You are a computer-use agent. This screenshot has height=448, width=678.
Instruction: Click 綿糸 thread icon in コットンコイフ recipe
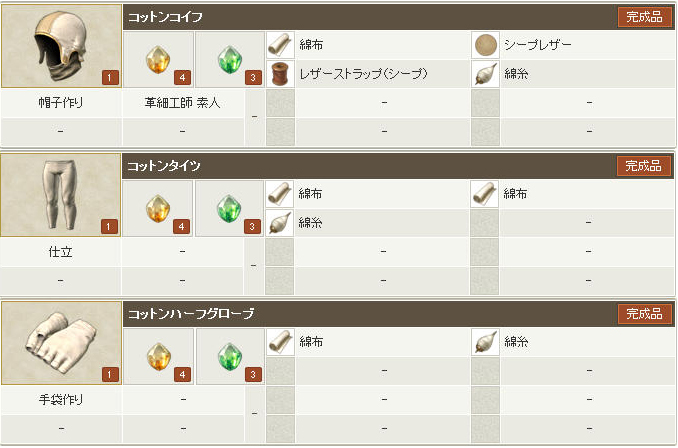click(484, 73)
